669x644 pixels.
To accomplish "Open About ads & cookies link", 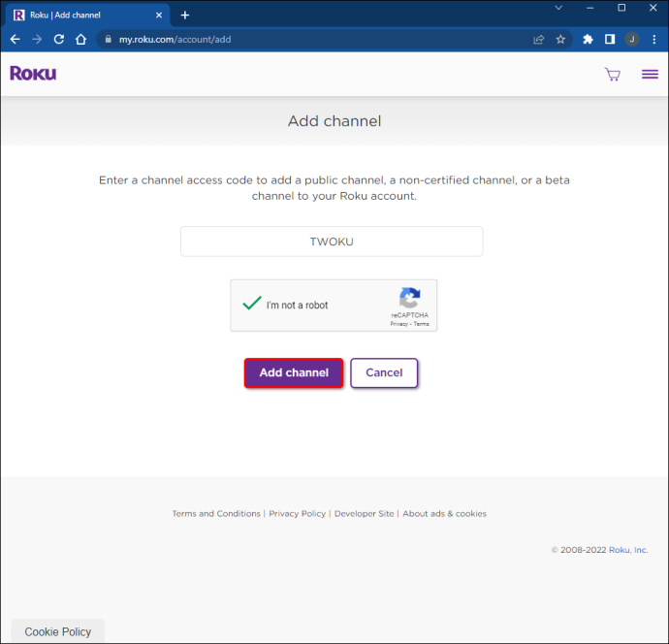I will [x=445, y=513].
